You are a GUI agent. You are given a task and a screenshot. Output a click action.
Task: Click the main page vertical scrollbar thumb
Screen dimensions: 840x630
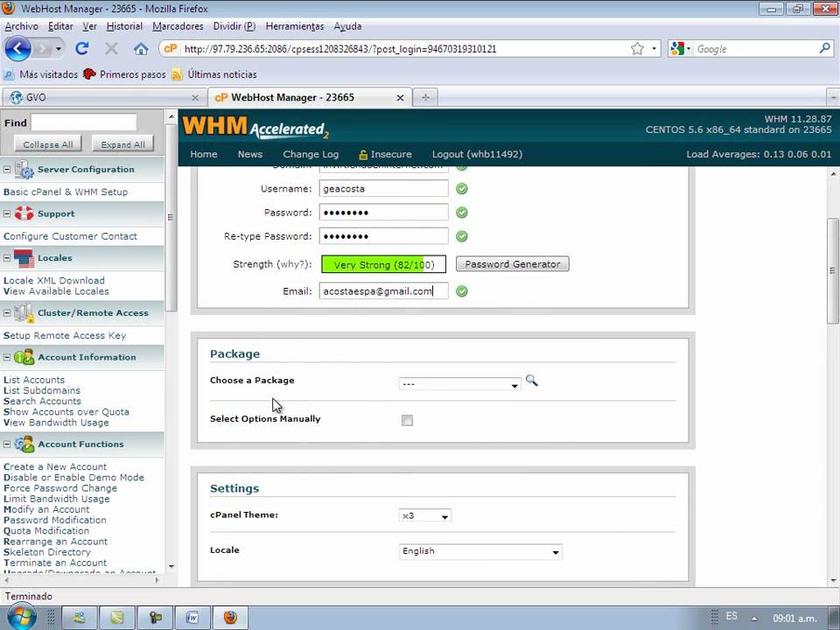pyautogui.click(x=833, y=270)
